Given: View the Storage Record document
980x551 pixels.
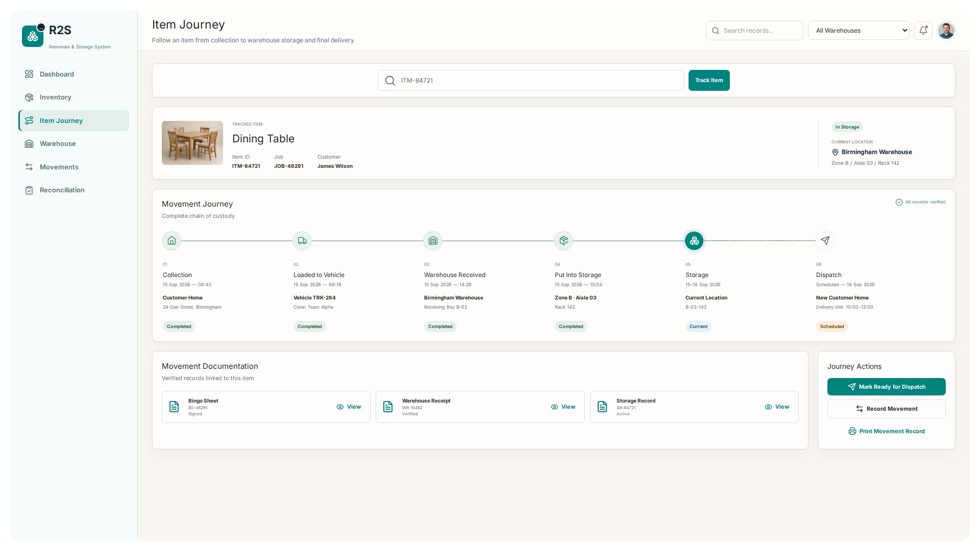Looking at the screenshot, I should tap(777, 407).
